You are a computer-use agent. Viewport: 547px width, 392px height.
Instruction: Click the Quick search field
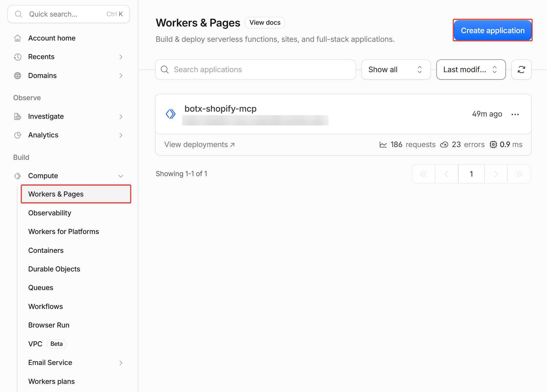click(x=69, y=14)
